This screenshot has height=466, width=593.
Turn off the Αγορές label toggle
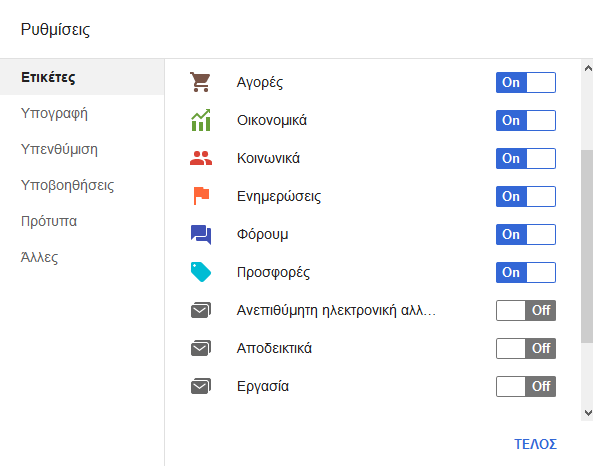(526, 82)
